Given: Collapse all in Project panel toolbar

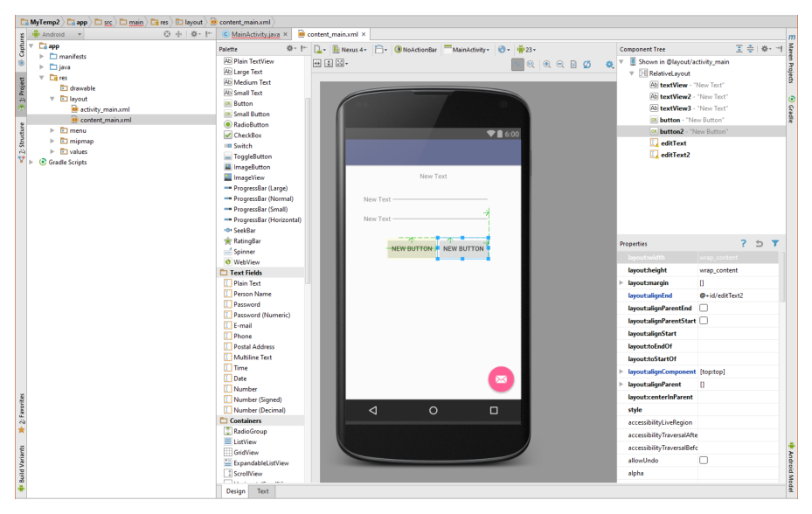Looking at the screenshot, I should (x=178, y=34).
